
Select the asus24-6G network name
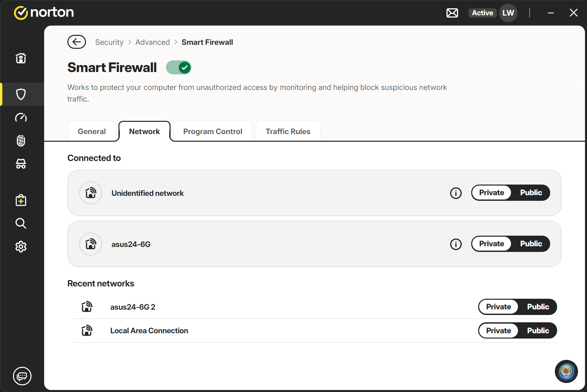(131, 244)
